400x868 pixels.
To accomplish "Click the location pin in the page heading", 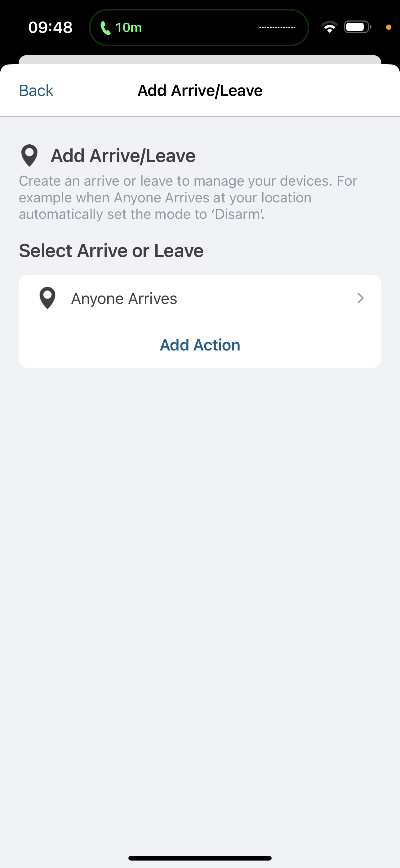I will click(29, 155).
